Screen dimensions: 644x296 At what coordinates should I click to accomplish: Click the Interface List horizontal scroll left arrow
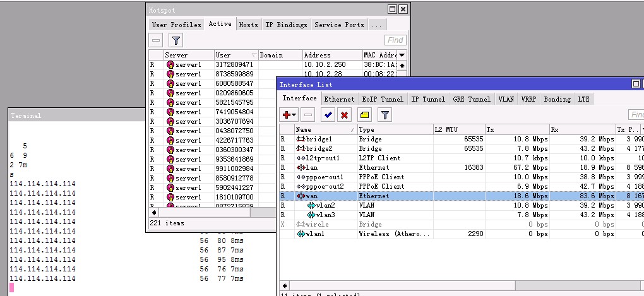(284, 285)
